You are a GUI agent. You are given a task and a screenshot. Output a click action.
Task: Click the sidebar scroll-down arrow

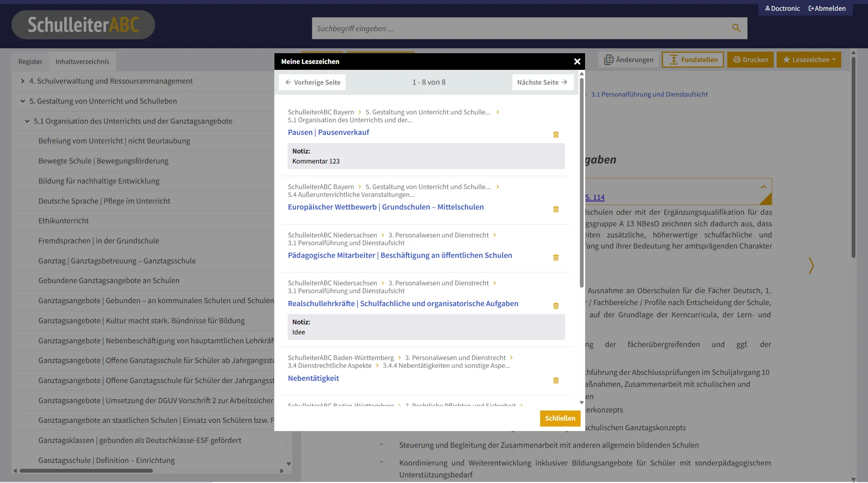pos(289,464)
